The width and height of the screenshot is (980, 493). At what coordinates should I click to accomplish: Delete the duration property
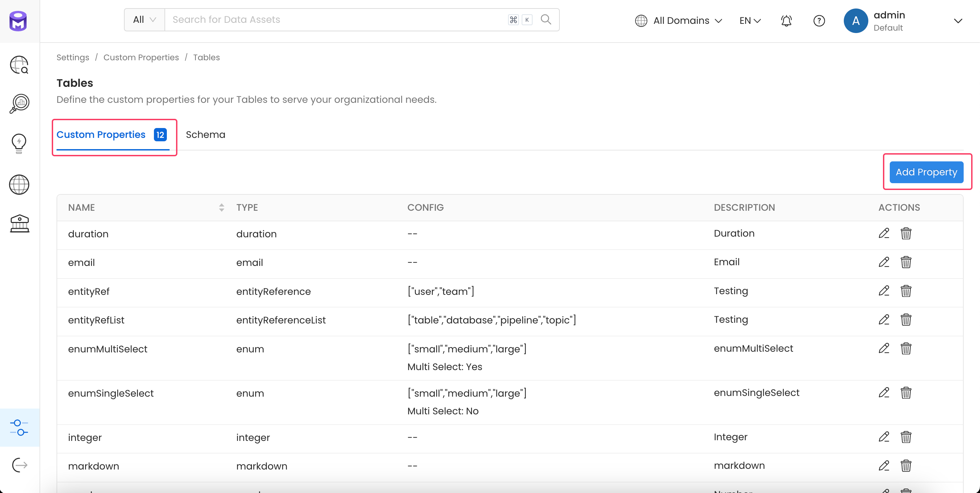(906, 233)
